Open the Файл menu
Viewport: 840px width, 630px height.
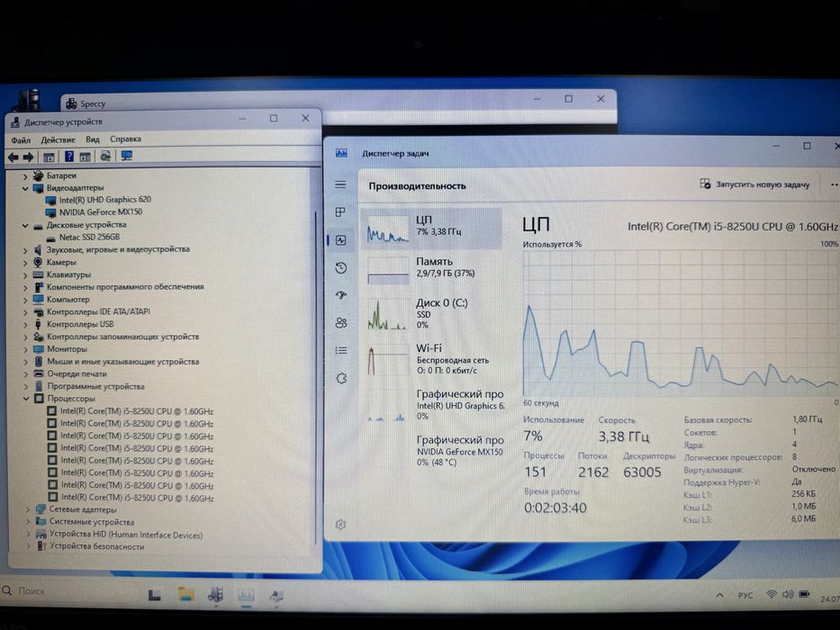click(x=21, y=140)
